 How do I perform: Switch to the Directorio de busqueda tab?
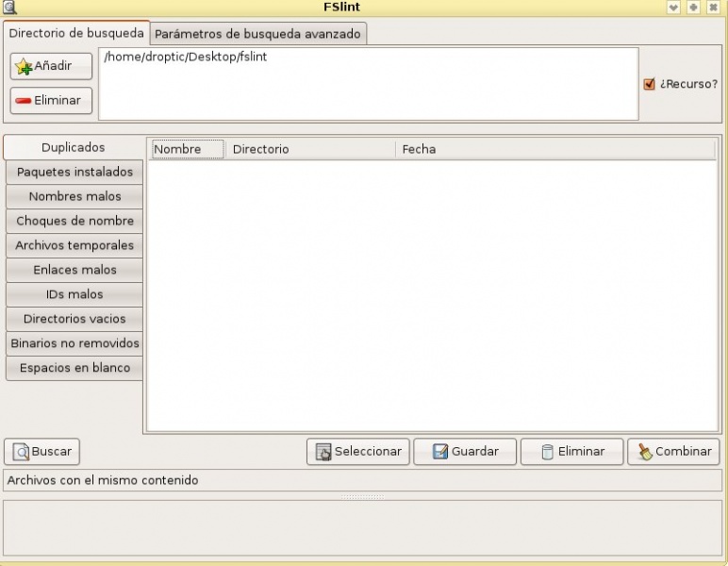tap(76, 33)
